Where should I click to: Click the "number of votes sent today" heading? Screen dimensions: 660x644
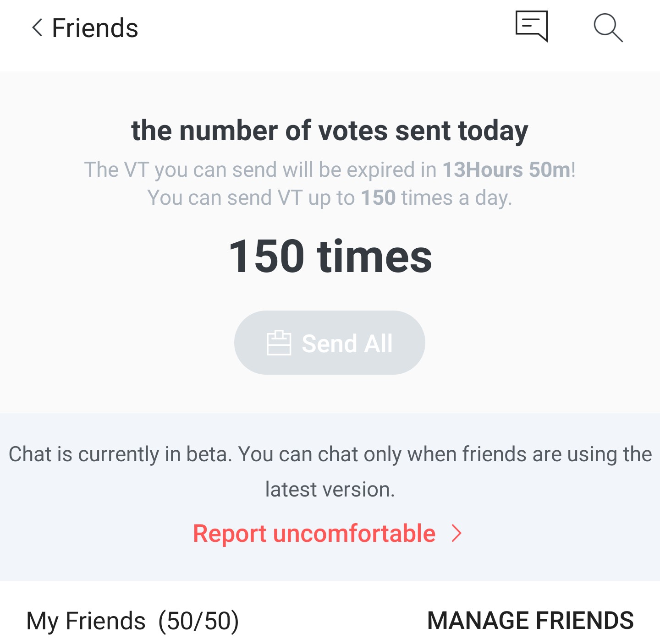(330, 131)
